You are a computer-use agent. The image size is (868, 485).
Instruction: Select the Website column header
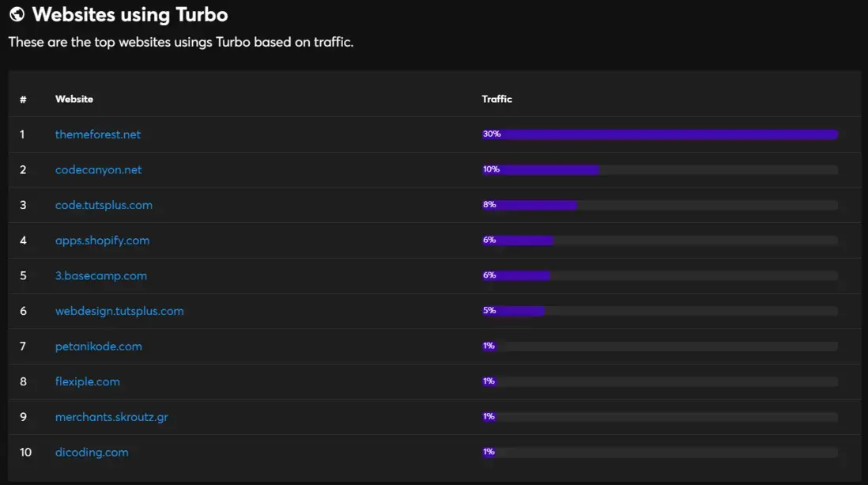(x=74, y=99)
